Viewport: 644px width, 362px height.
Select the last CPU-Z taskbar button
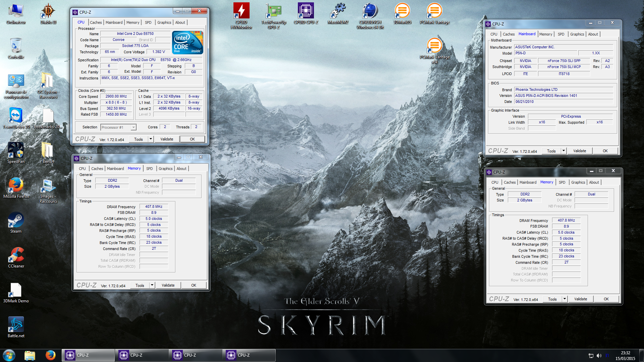(249, 355)
